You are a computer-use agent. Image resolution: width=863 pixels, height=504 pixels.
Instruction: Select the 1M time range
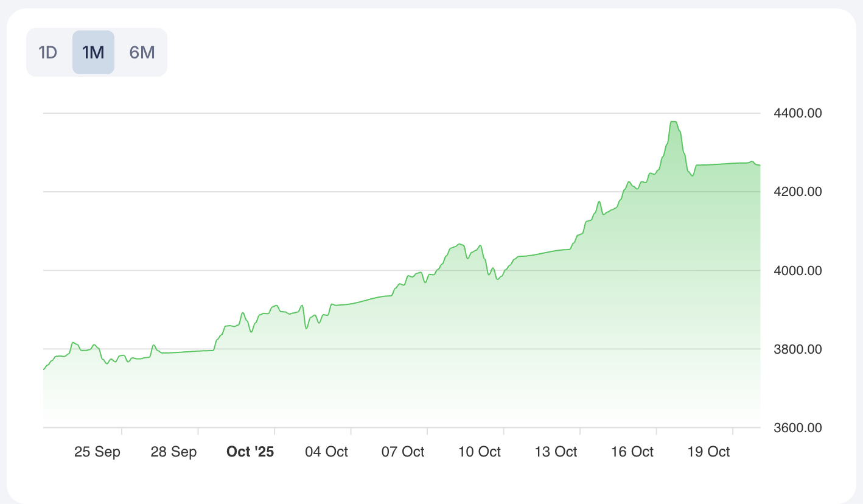point(93,52)
